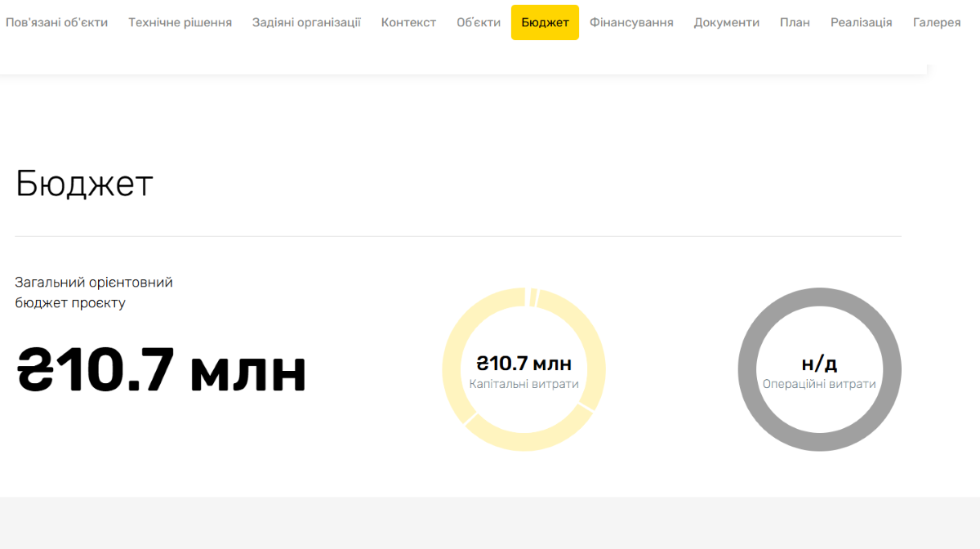Click the Капітальні витрати chart label

523,384
